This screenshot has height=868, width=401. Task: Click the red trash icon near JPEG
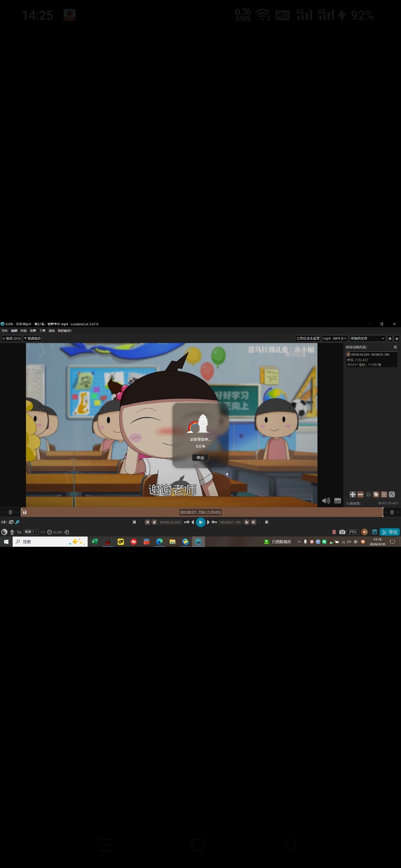click(x=334, y=532)
